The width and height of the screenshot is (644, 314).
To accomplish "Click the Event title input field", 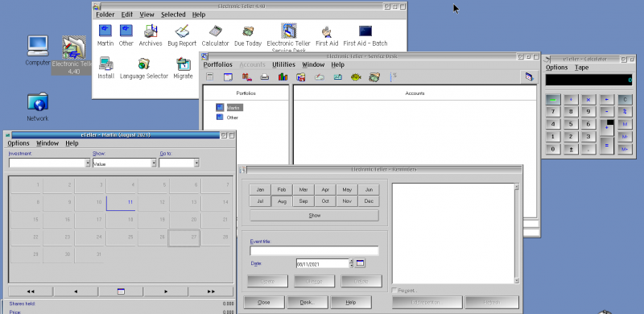I will tap(314, 250).
